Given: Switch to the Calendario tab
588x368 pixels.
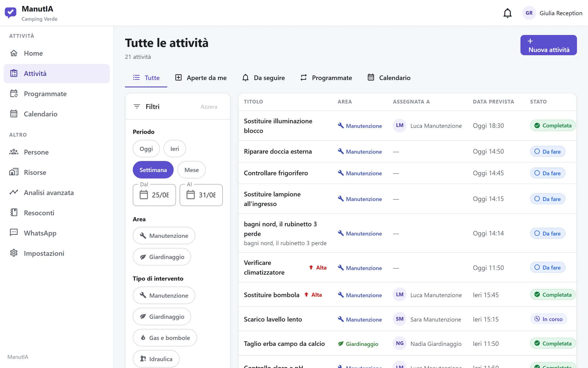Looking at the screenshot, I should (389, 78).
